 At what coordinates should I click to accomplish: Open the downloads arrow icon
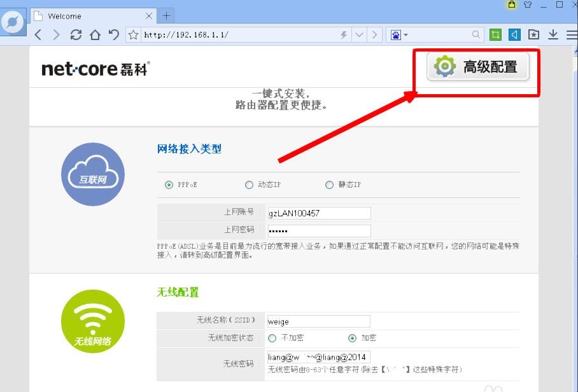pyautogui.click(x=553, y=35)
